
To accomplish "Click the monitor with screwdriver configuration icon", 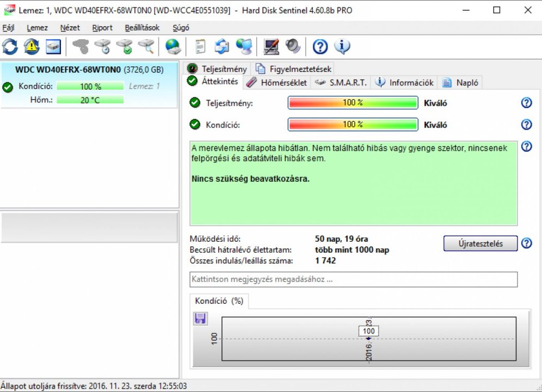I will coord(271,46).
